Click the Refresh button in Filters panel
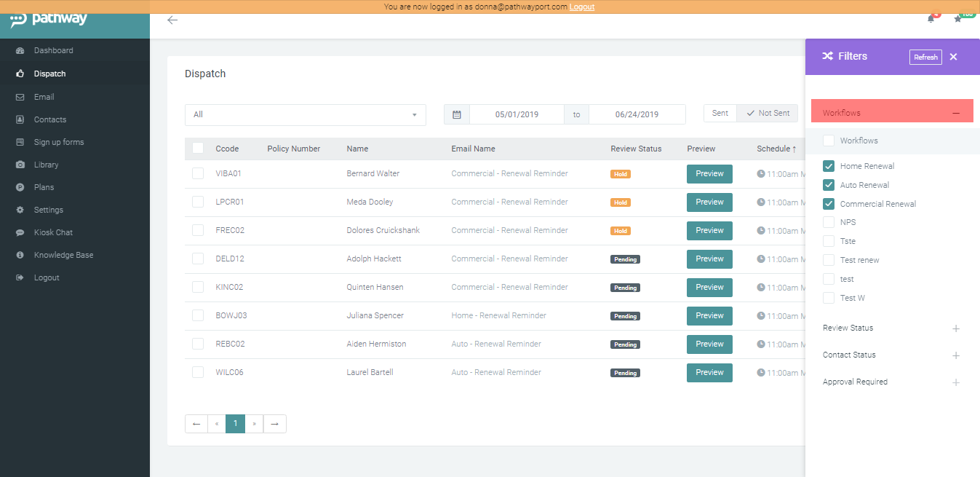The width and height of the screenshot is (980, 477). point(925,57)
